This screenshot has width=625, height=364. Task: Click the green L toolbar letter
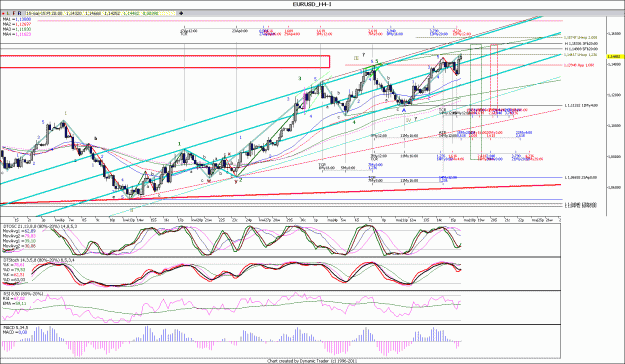pyautogui.click(x=8, y=13)
